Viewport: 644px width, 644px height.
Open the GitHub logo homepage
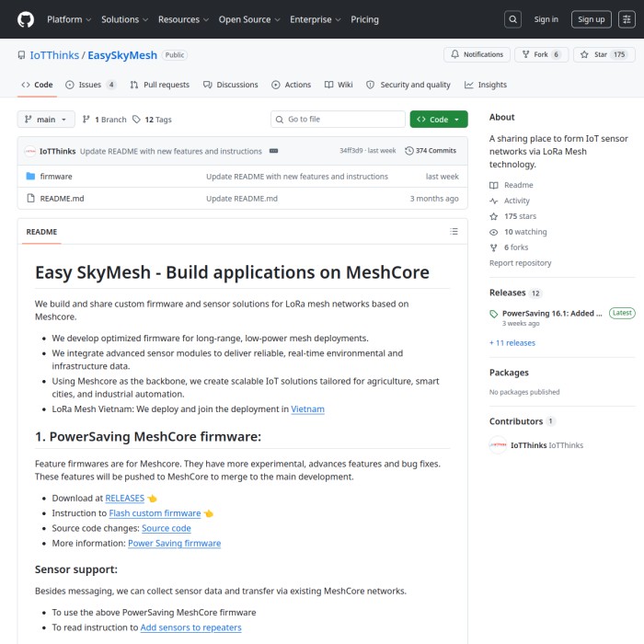coord(26,19)
